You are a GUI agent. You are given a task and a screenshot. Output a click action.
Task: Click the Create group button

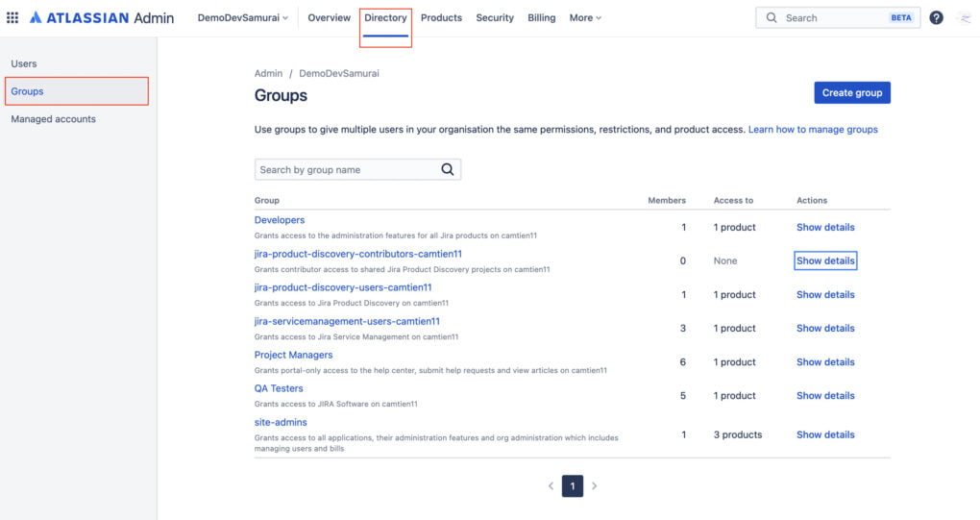852,92
